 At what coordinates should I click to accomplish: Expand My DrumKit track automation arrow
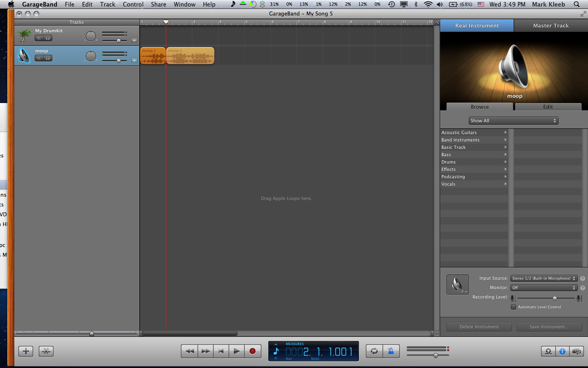click(134, 40)
